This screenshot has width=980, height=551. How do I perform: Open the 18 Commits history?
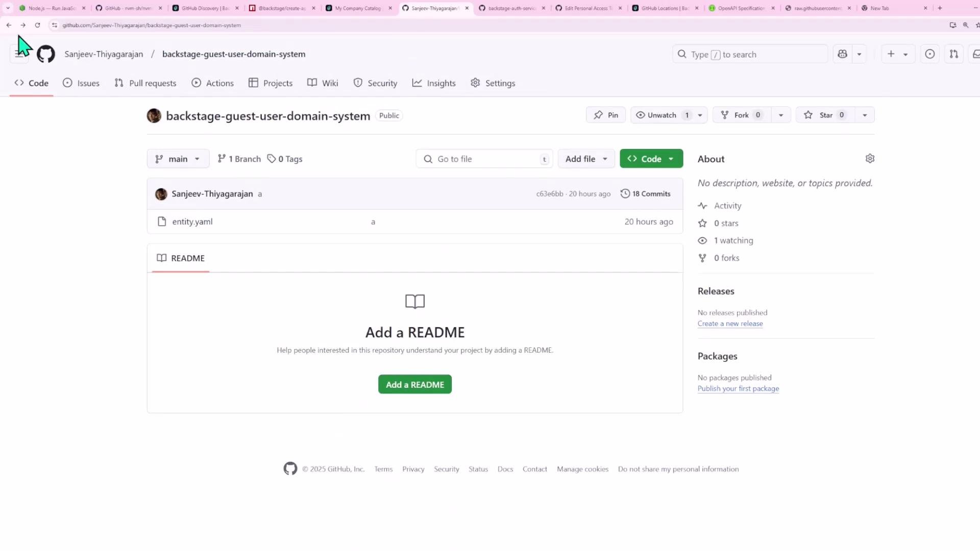[646, 194]
